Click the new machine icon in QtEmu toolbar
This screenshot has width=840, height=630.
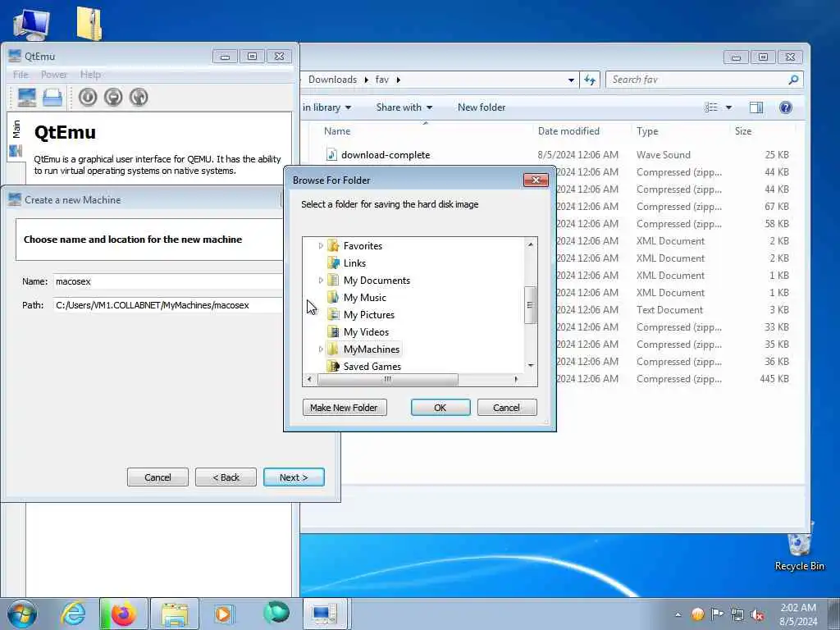[27, 97]
